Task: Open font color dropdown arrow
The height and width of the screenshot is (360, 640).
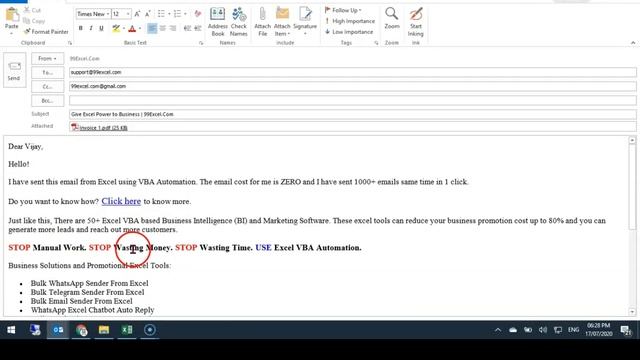Action: point(140,28)
